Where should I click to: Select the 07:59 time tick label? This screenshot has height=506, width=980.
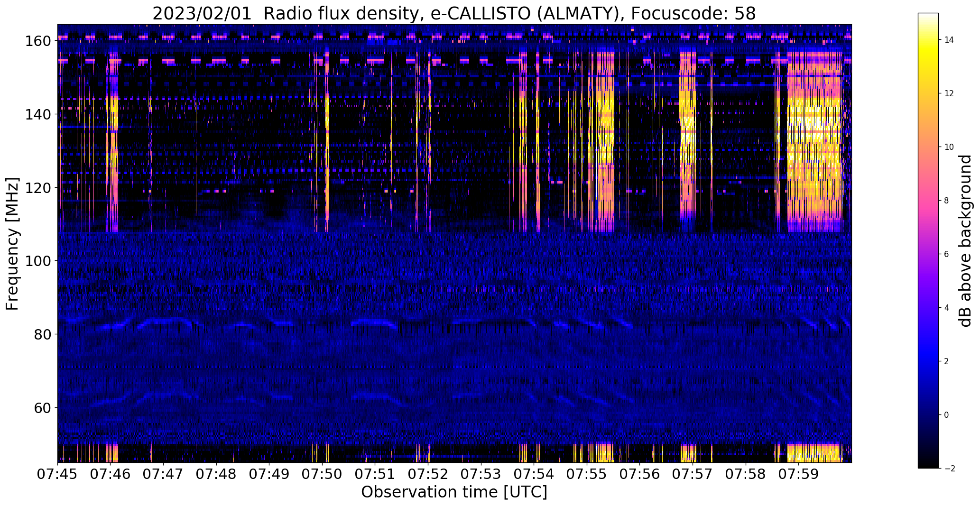pos(799,474)
